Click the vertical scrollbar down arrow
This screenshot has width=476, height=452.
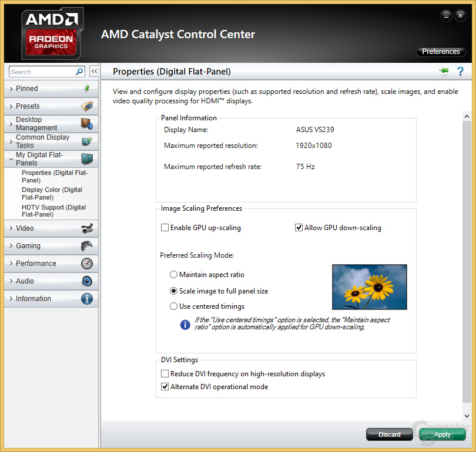tap(467, 416)
